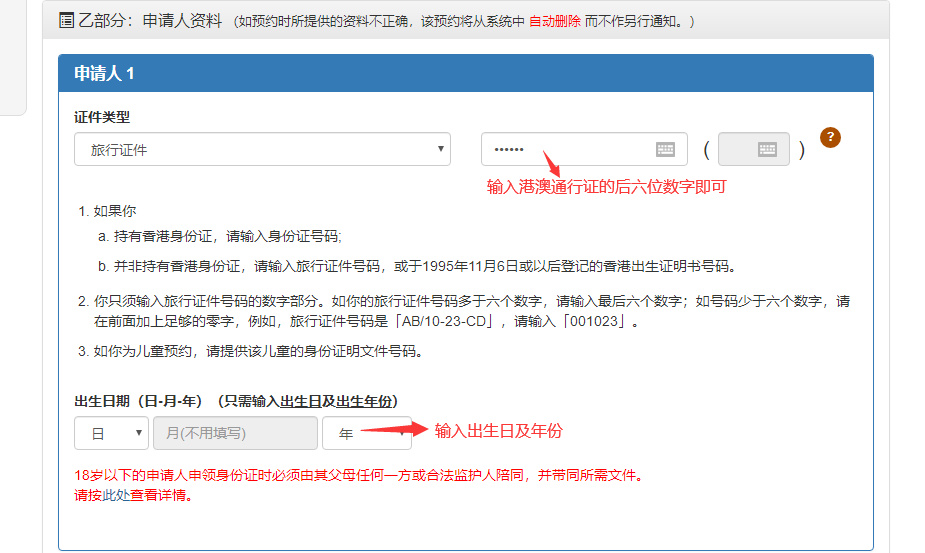Click the virtual keyboard icon in document number field
This screenshot has height=553, width=925.
click(665, 149)
